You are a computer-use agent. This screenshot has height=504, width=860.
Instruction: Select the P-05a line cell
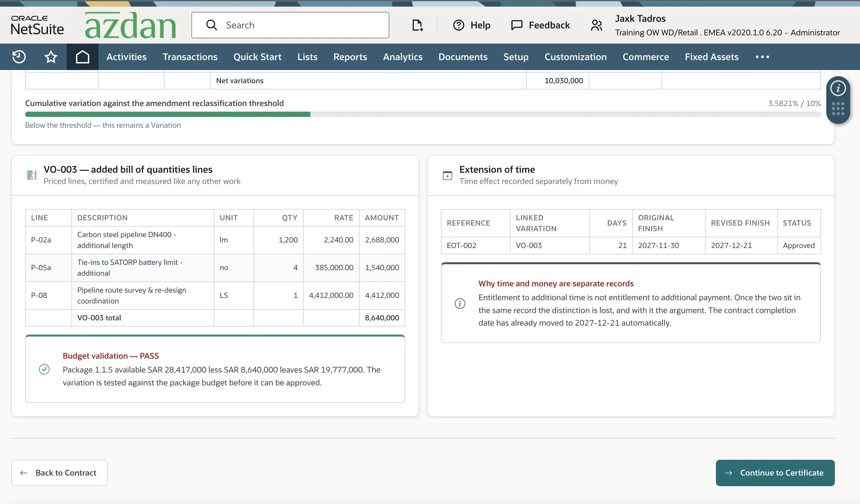49,268
